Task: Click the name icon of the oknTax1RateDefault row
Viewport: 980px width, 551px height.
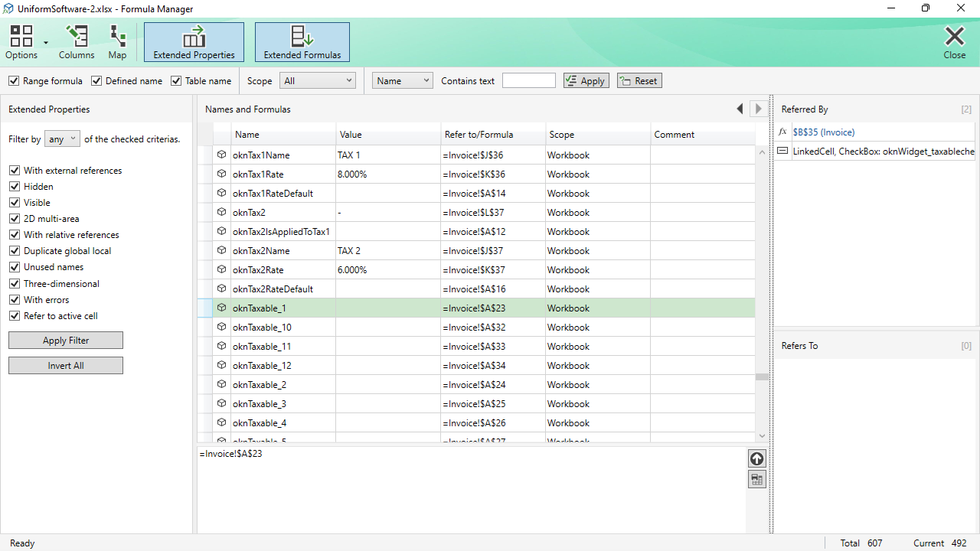Action: [221, 193]
